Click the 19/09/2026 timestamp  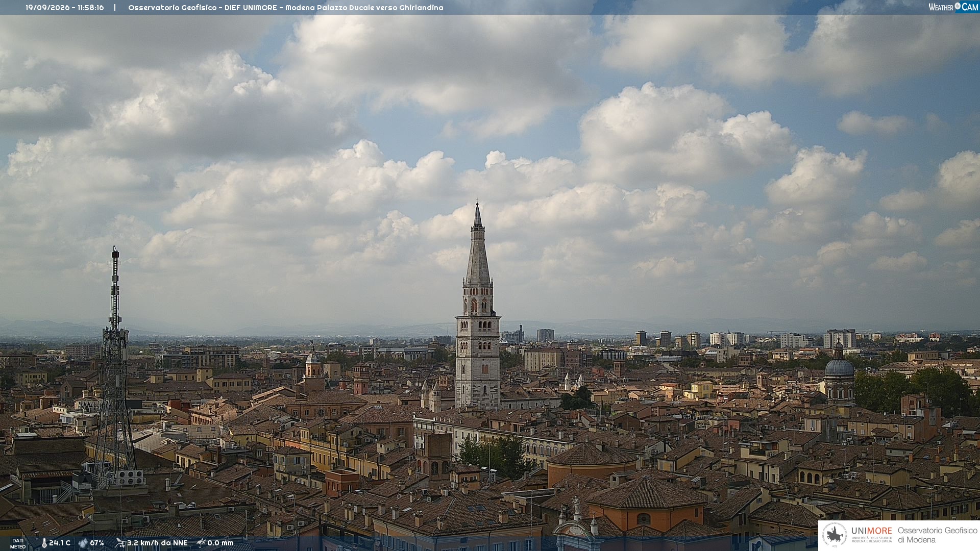point(65,8)
